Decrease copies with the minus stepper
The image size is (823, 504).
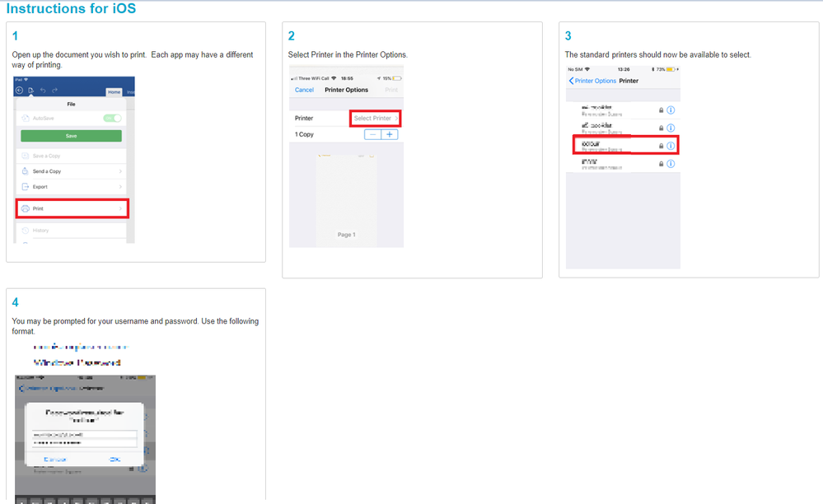372,134
